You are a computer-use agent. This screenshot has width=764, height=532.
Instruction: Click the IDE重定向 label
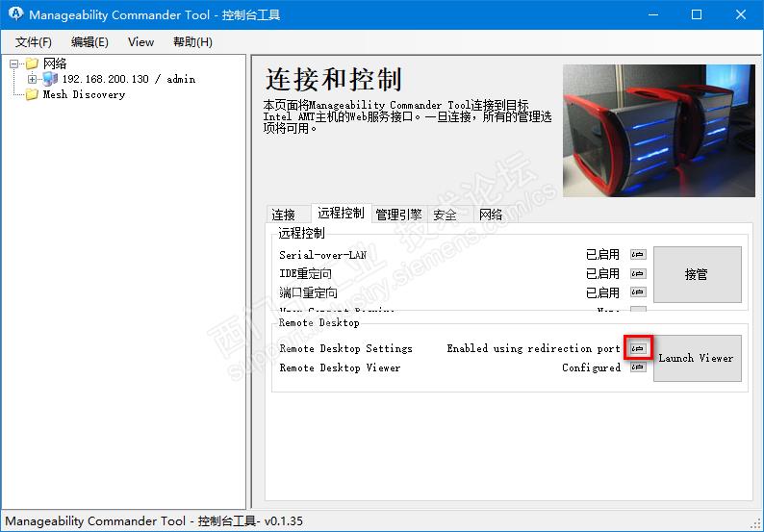coord(305,274)
